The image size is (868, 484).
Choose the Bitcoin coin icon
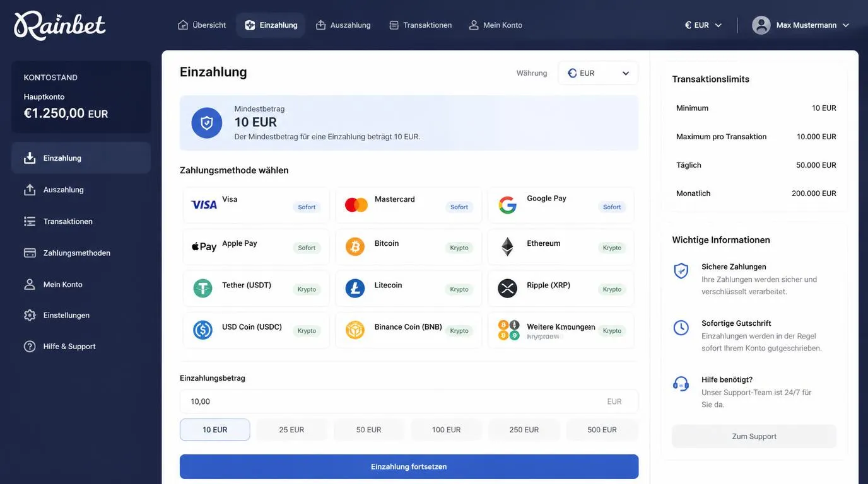(x=355, y=246)
